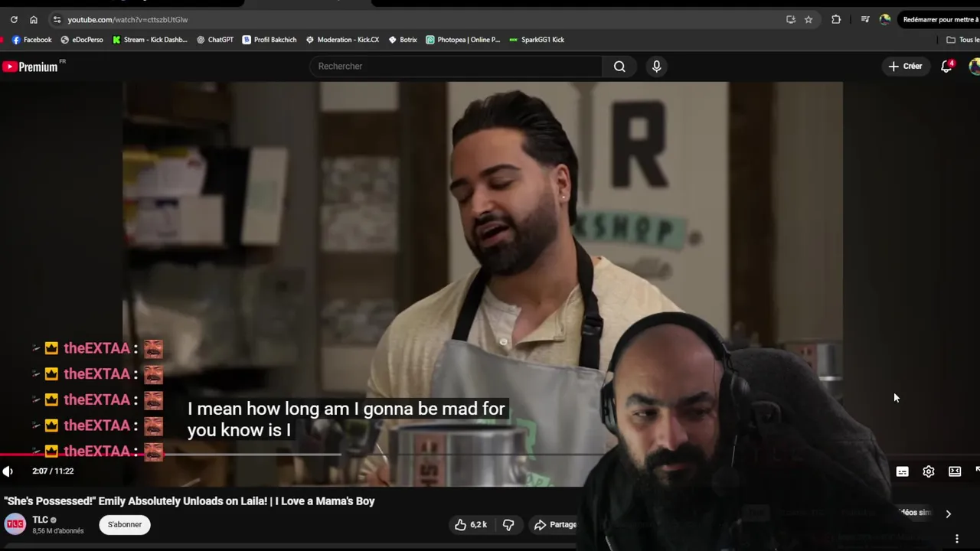Viewport: 980px width, 551px height.
Task: Switch to theater mode icon
Action: [x=955, y=471]
